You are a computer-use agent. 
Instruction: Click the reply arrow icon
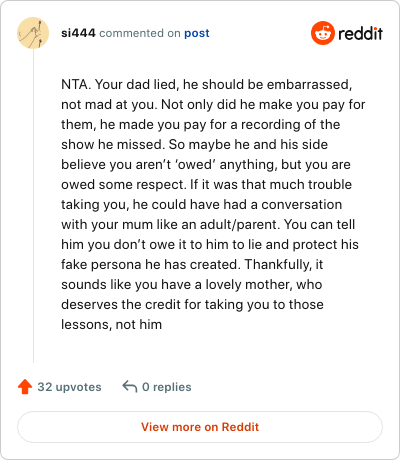pyautogui.click(x=130, y=387)
